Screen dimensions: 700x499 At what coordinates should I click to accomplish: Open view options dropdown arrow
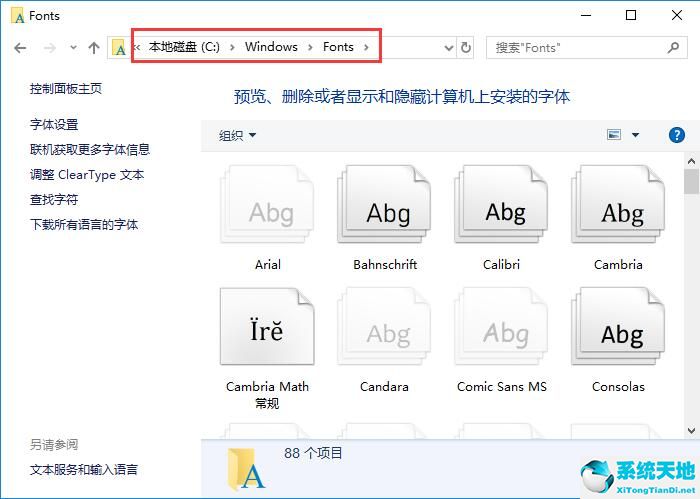[635, 135]
